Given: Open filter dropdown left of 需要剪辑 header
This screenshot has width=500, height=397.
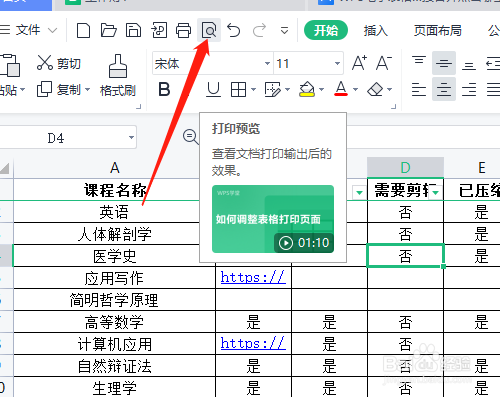Looking at the screenshot, I should coord(359,193).
